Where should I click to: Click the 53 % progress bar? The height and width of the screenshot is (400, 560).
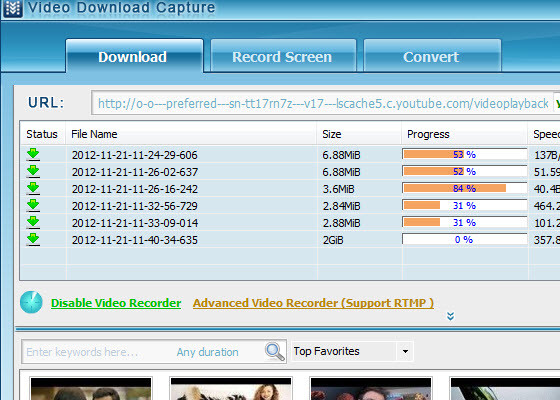pyautogui.click(x=465, y=154)
